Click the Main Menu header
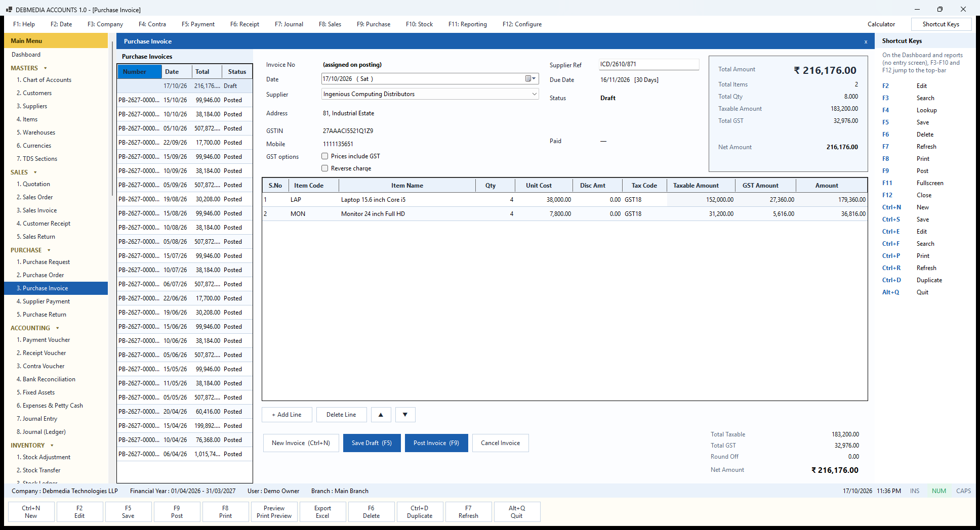 pos(56,41)
